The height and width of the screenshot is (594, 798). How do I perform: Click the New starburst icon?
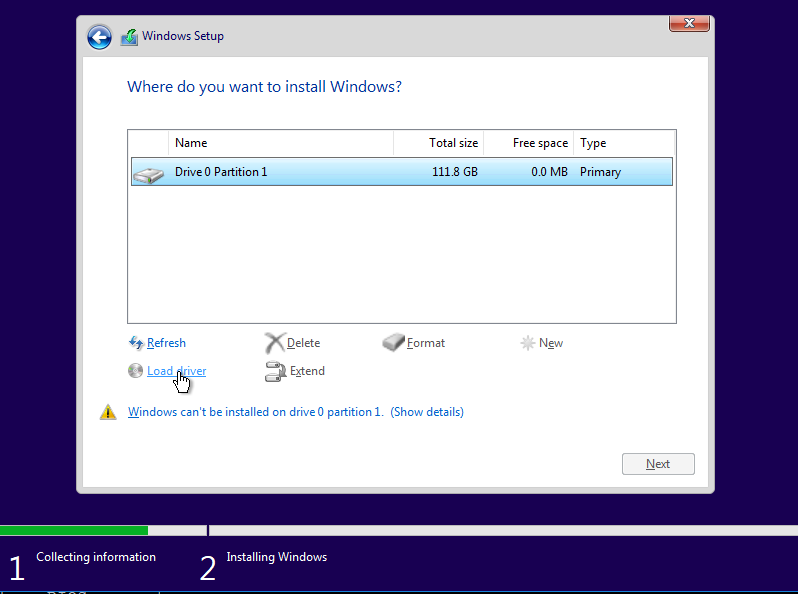point(528,343)
